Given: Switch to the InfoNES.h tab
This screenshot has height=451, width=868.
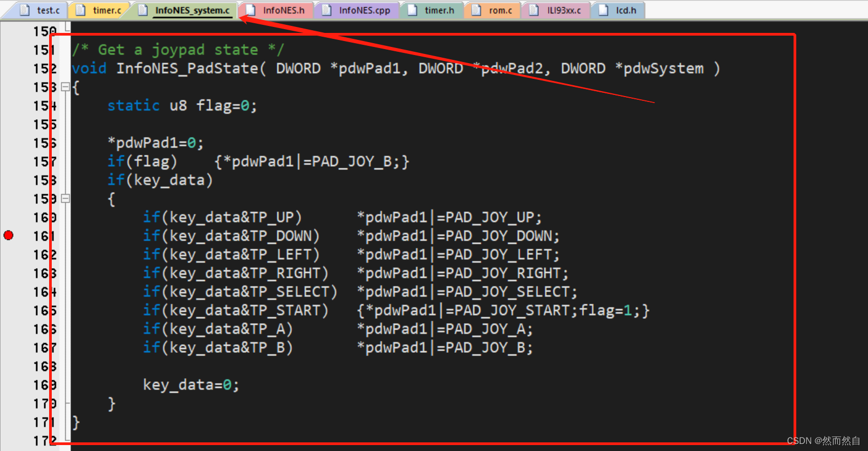Looking at the screenshot, I should tap(275, 10).
